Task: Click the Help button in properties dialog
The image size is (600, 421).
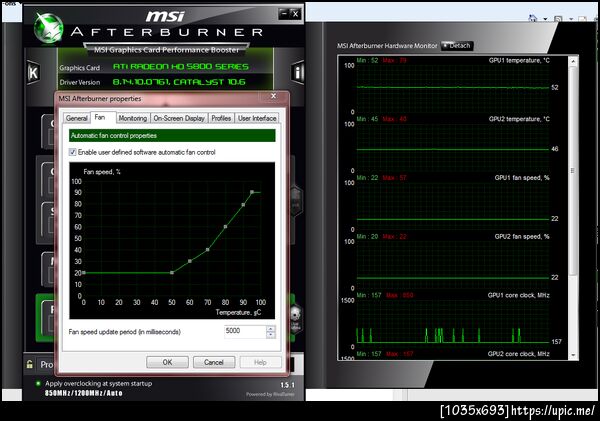Action: (x=260, y=362)
